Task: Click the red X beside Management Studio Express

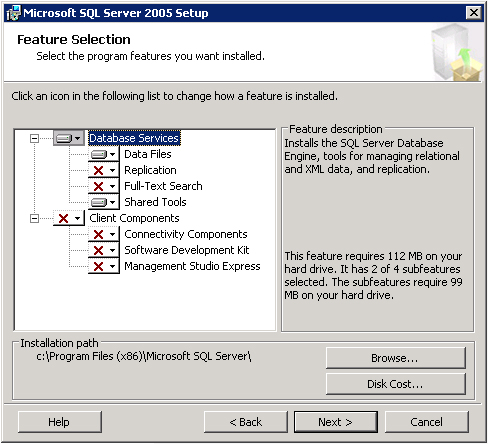Action: (x=99, y=266)
